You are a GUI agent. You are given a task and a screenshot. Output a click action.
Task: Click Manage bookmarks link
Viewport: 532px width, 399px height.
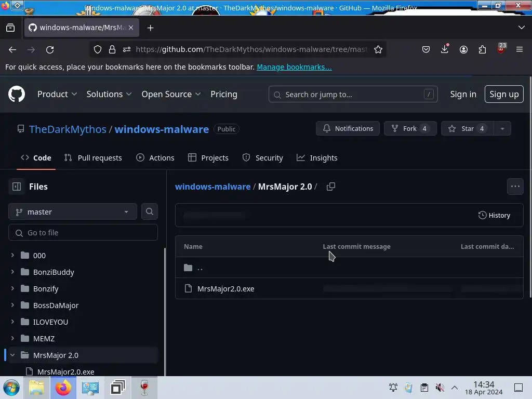coord(294,67)
